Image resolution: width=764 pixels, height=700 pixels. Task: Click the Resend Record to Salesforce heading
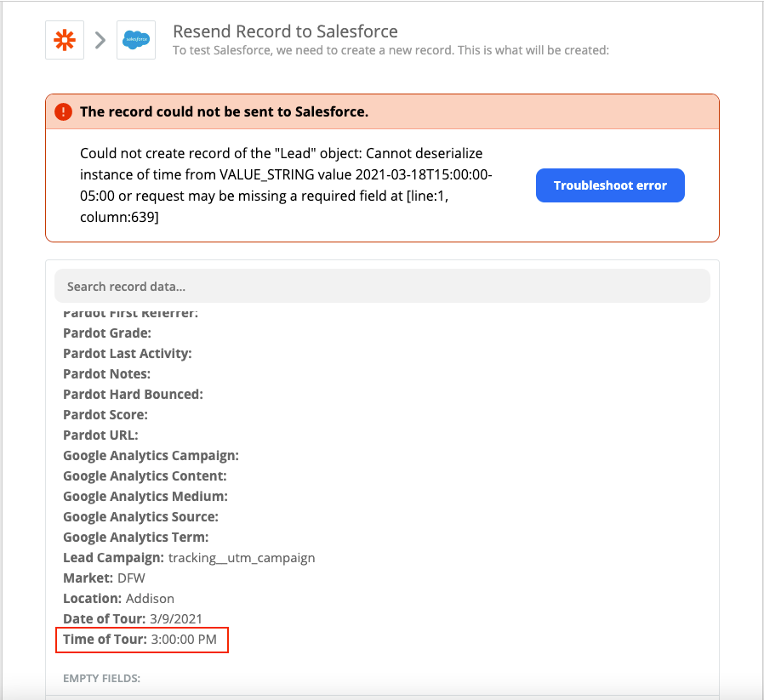[x=285, y=31]
